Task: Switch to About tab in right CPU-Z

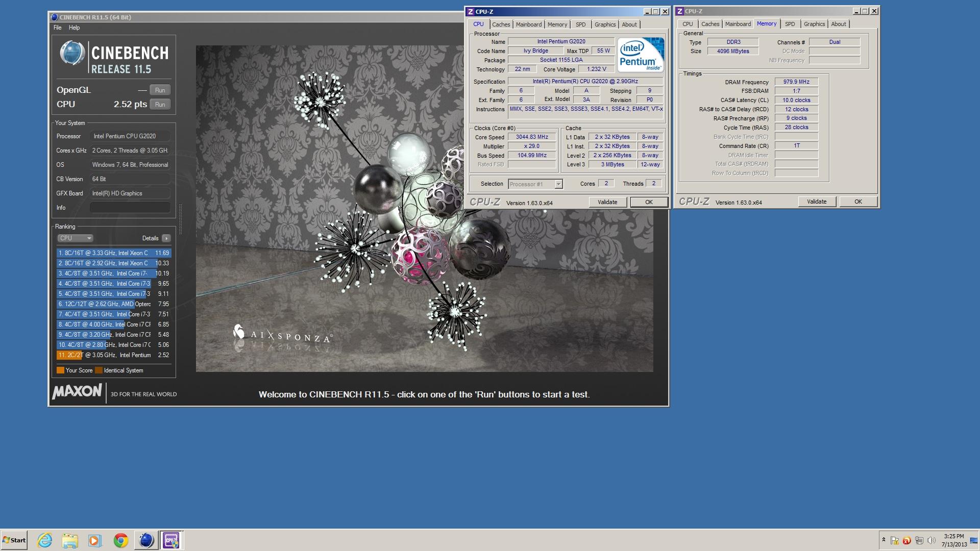Action: [838, 24]
